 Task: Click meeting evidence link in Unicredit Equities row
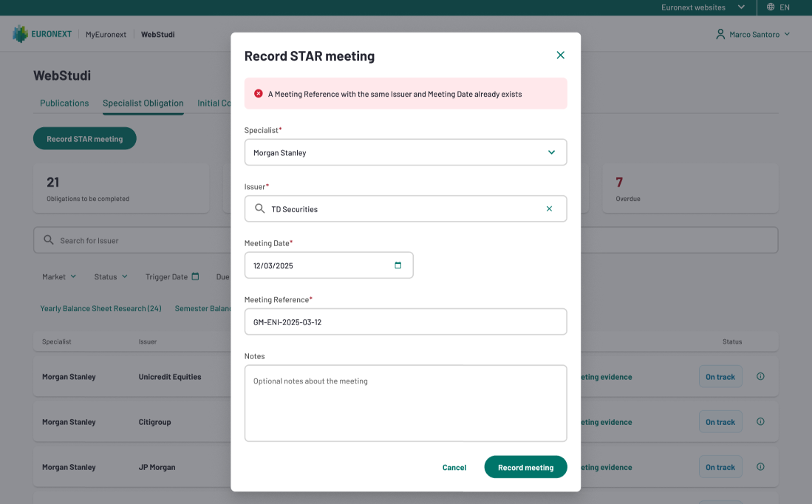[607, 377]
